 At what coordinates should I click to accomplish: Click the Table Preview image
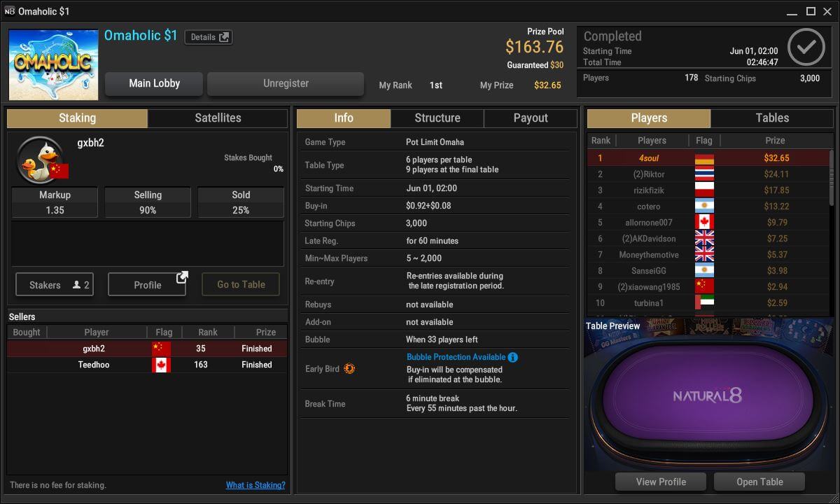click(708, 394)
